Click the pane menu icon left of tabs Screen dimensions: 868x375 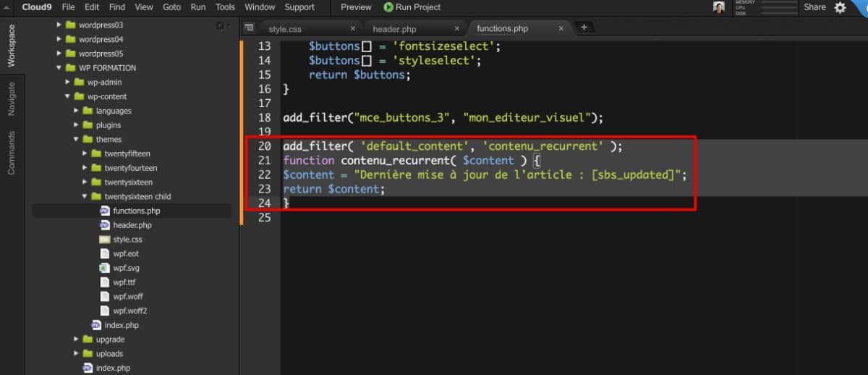click(x=250, y=28)
